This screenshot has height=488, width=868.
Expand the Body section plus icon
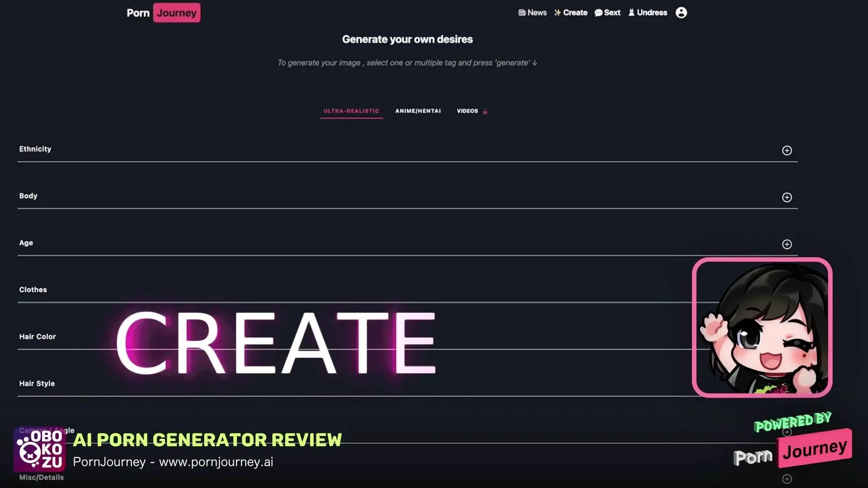pos(787,197)
